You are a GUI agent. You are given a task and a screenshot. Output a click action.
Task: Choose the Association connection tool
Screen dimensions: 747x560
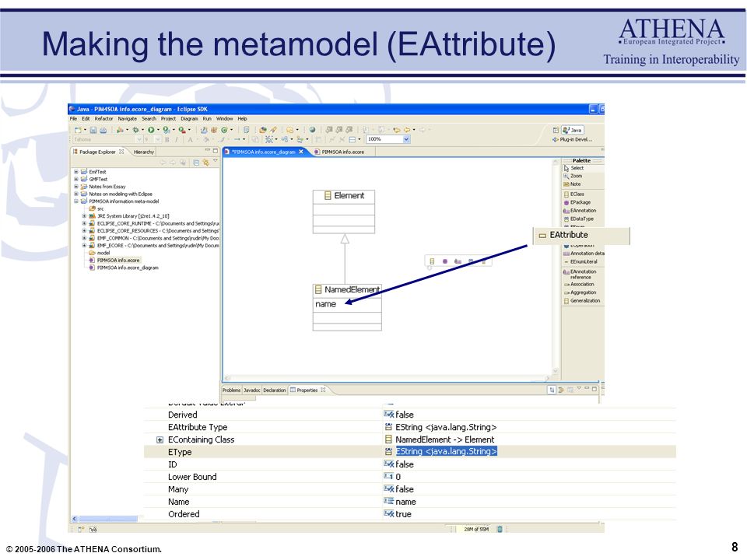[x=579, y=285]
